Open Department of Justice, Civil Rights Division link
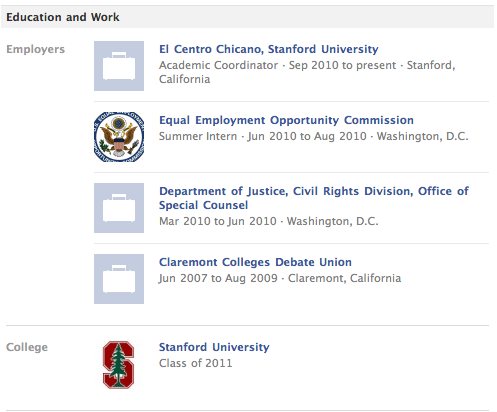Screen dimensions: 497x412 pos(314,198)
